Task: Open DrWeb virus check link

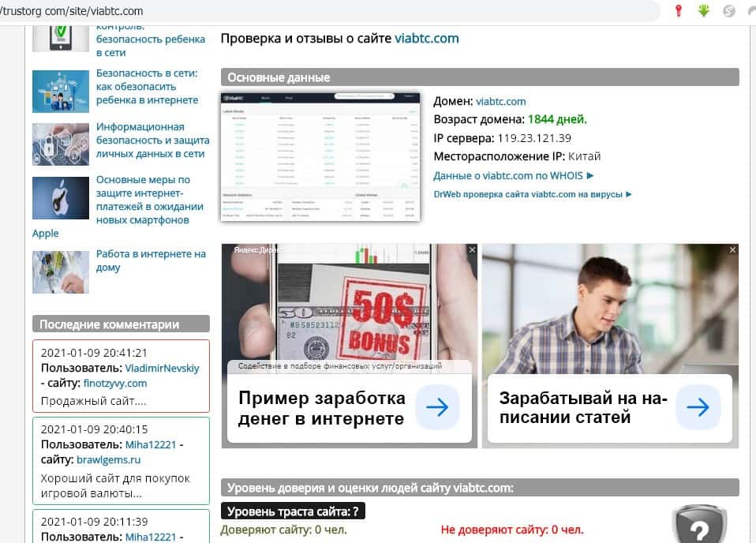Action: (533, 194)
